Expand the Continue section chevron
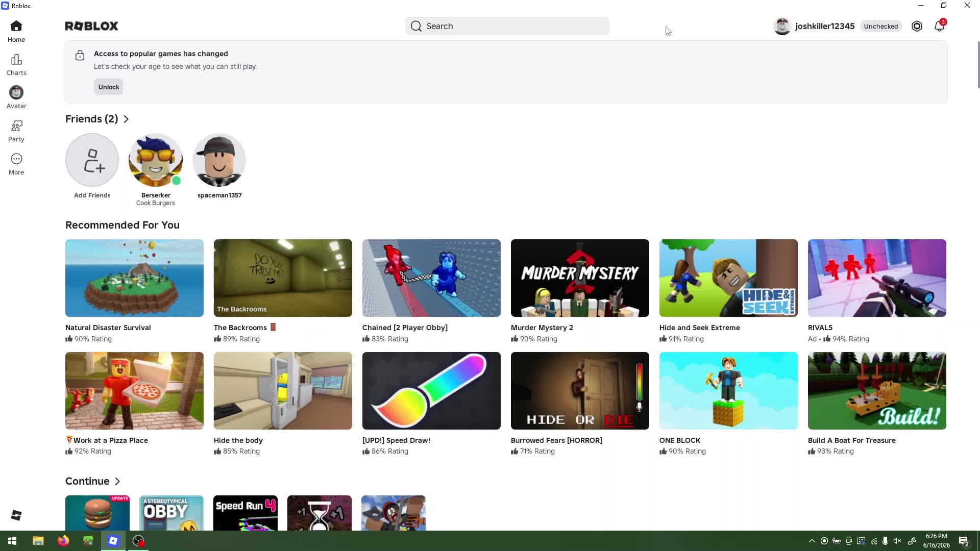Image resolution: width=980 pixels, height=551 pixels. point(117,481)
